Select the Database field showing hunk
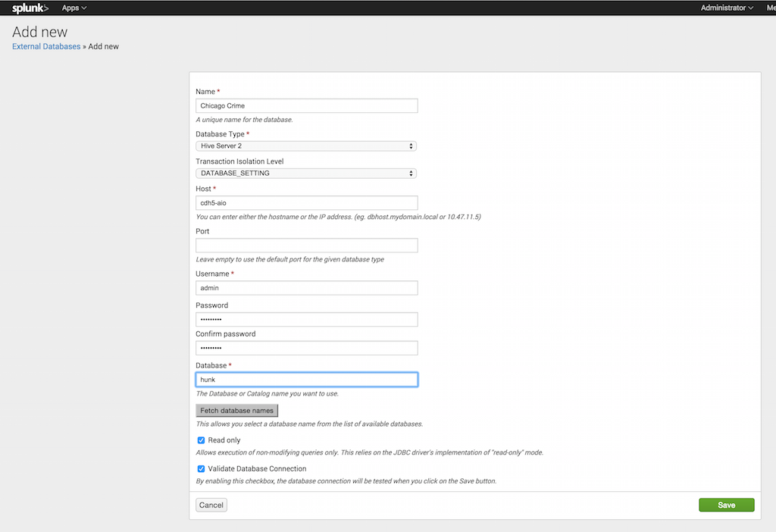Image resolution: width=776 pixels, height=532 pixels. tap(306, 379)
